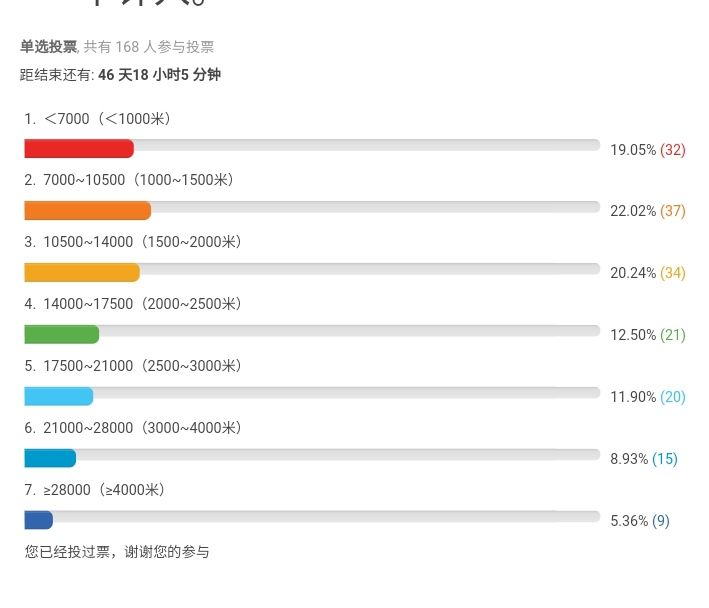The image size is (709, 608).
Task: Click the orange bar for 7000~10500
Action: pyautogui.click(x=87, y=211)
